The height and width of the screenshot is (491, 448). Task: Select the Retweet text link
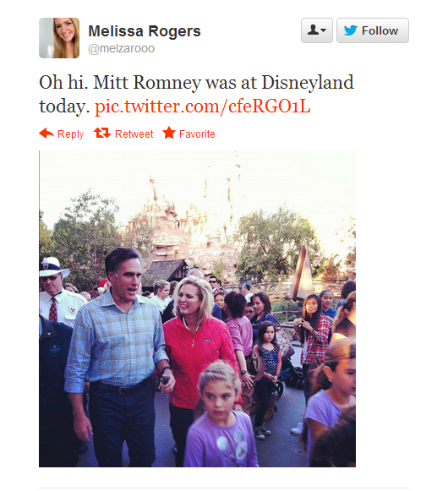point(134,134)
